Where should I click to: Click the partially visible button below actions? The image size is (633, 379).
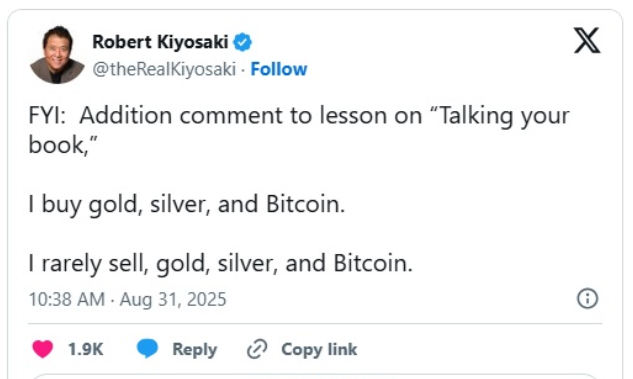pyautogui.click(x=315, y=376)
